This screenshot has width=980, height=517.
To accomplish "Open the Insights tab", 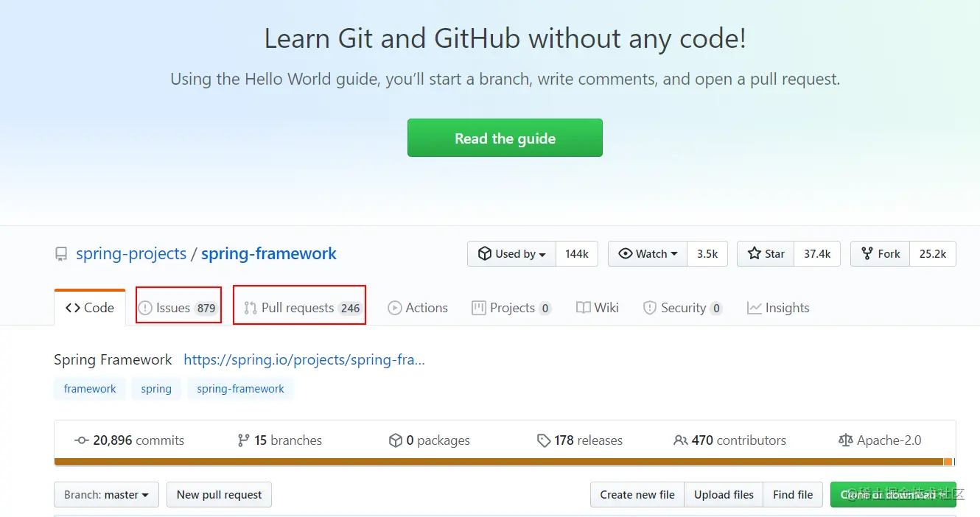I will (778, 308).
